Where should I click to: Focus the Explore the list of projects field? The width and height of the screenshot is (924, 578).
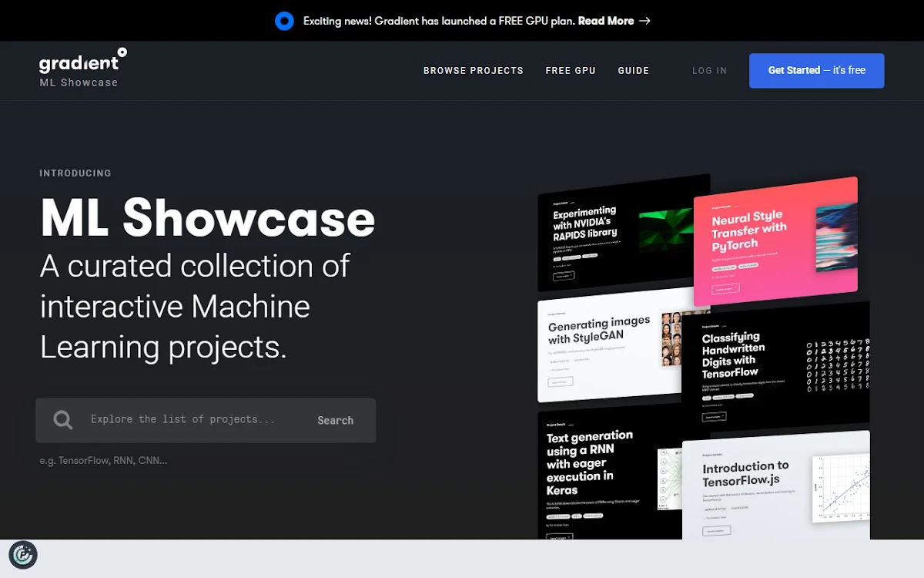(x=183, y=420)
